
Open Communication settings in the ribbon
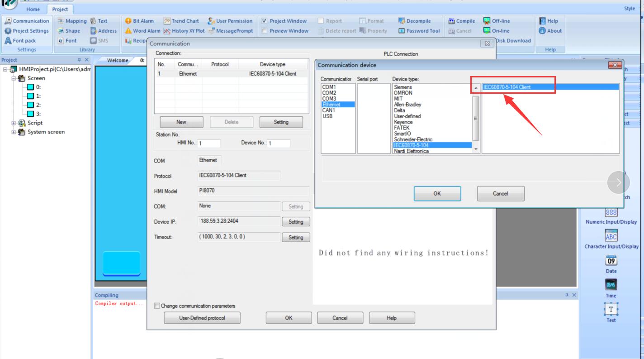(x=26, y=21)
